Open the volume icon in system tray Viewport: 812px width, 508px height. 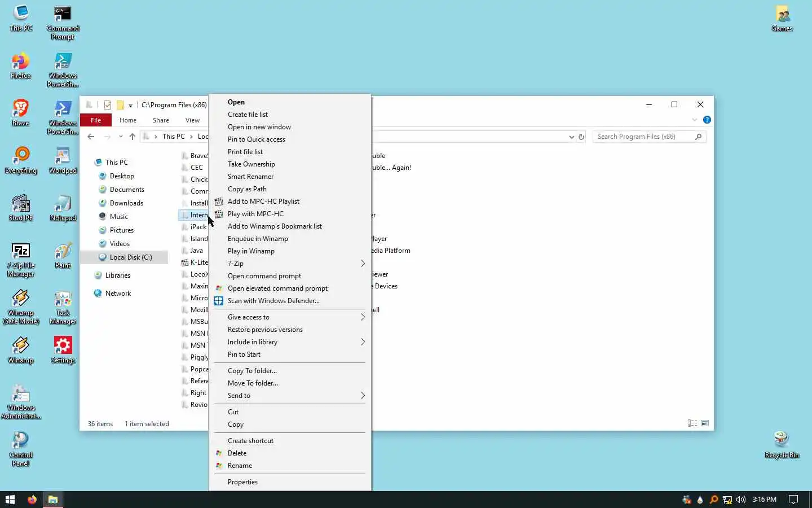pyautogui.click(x=741, y=500)
